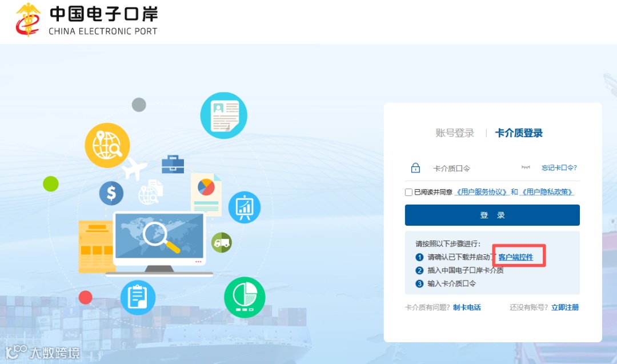Viewport: 617px width, 364px height.
Task: Click the blue dollar sign icon
Action: point(111,193)
